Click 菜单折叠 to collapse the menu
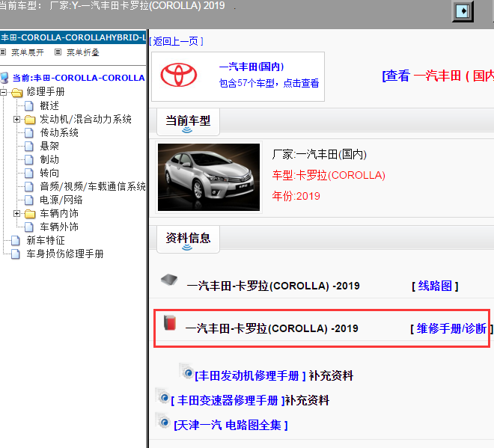 tap(83, 52)
